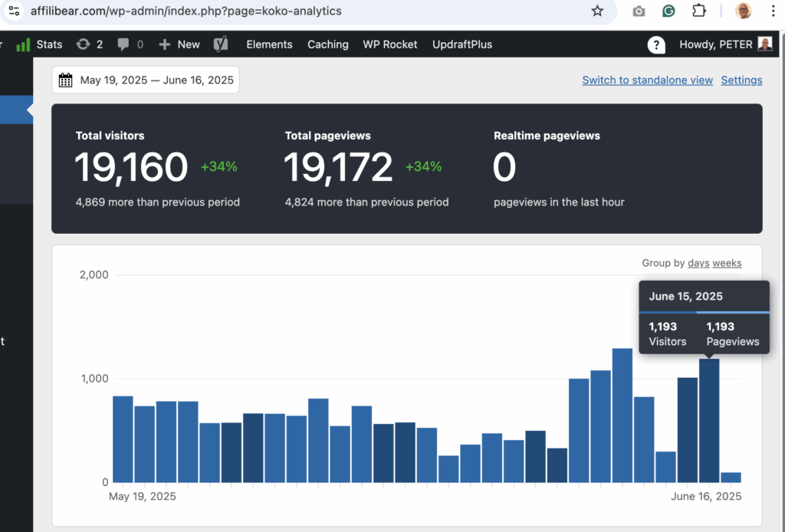Click the updates icon showing 2
This screenshot has height=532, width=785.
pos(89,44)
